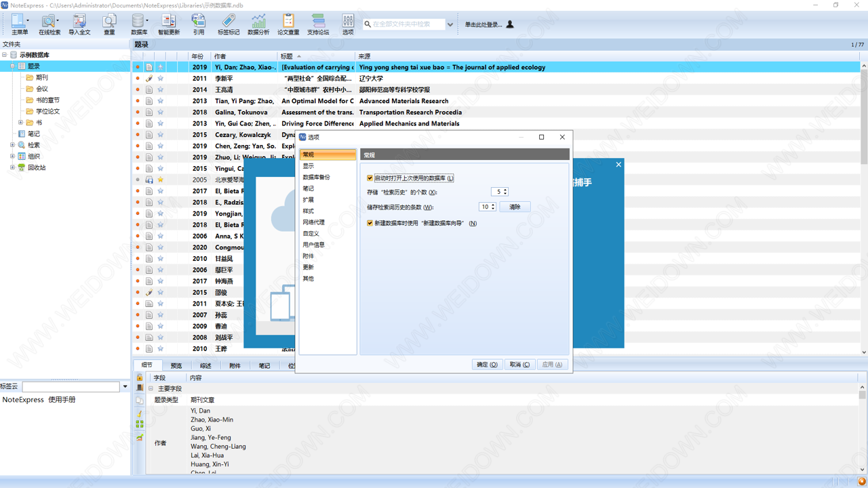Toggle 新建数据库时使用新建数据库向导 checkbox
The height and width of the screenshot is (488, 868).
370,223
